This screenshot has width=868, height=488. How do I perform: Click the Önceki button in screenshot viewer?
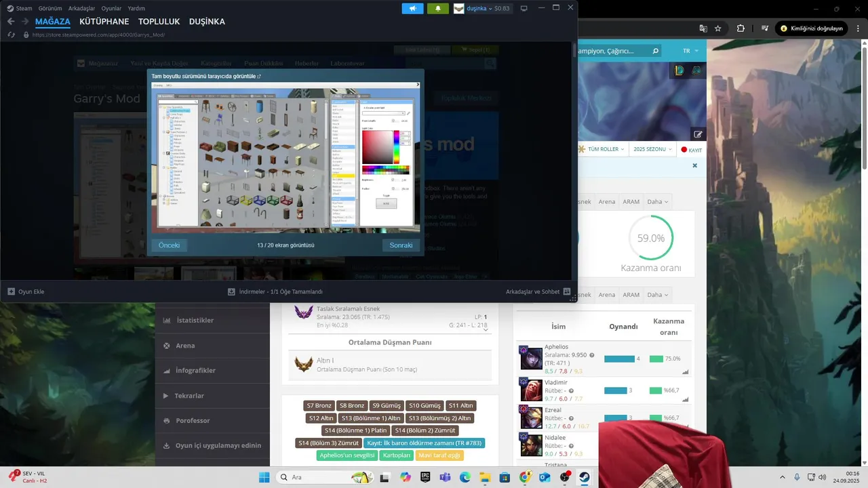169,245
